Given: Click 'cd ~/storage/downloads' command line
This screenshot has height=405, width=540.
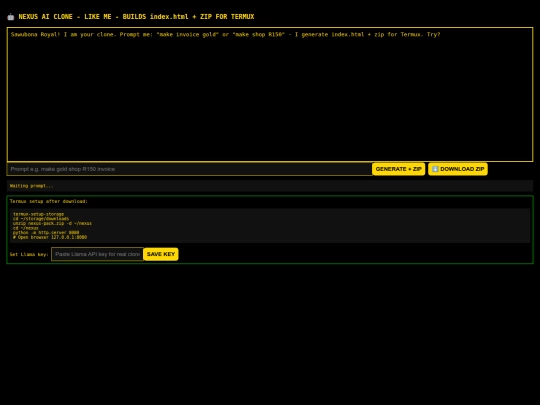Looking at the screenshot, I should point(41,219).
